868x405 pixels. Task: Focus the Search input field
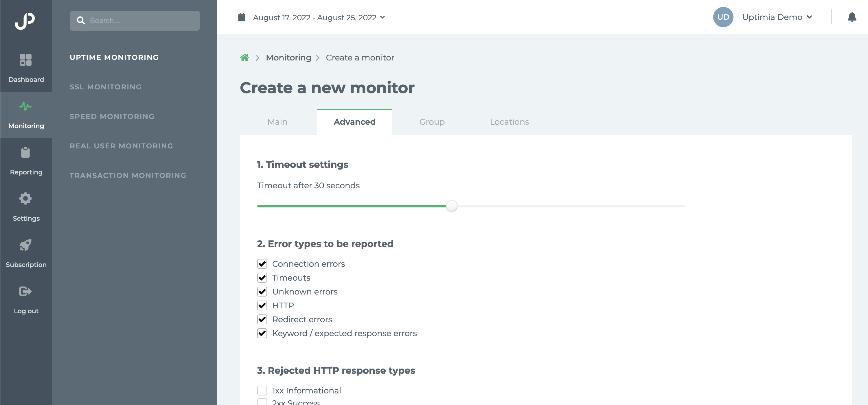pos(135,21)
